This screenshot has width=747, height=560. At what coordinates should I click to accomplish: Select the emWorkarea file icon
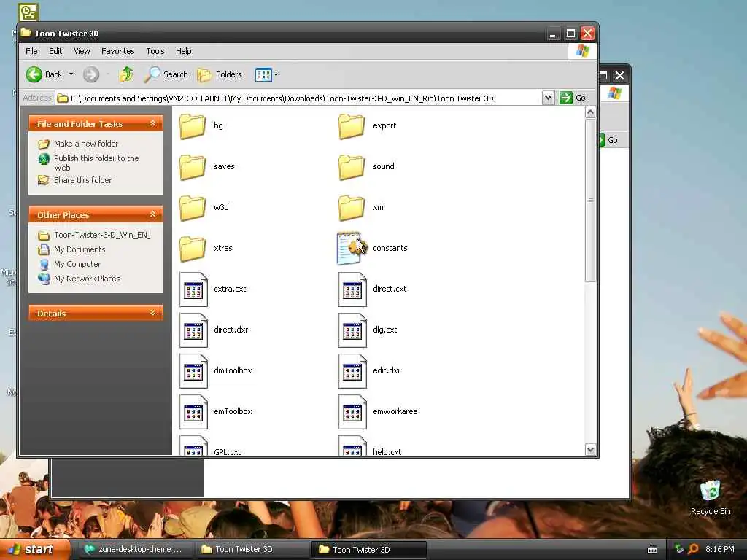click(352, 413)
